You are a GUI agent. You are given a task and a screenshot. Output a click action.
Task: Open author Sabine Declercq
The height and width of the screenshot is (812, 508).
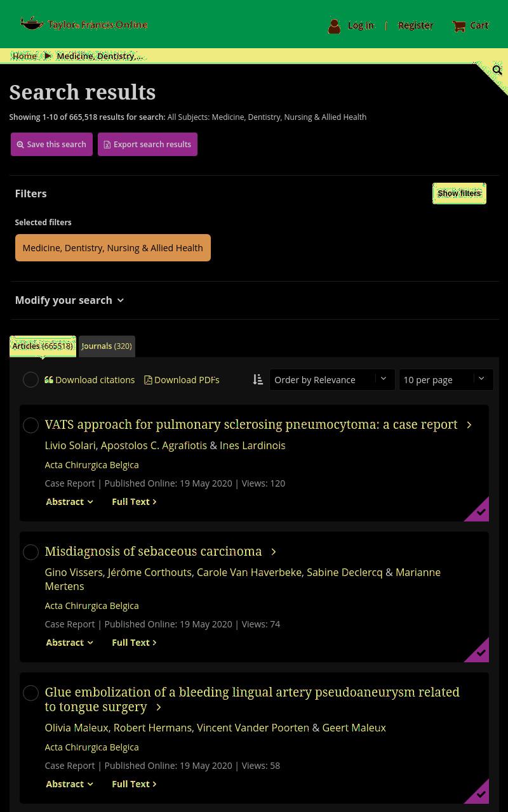(345, 572)
